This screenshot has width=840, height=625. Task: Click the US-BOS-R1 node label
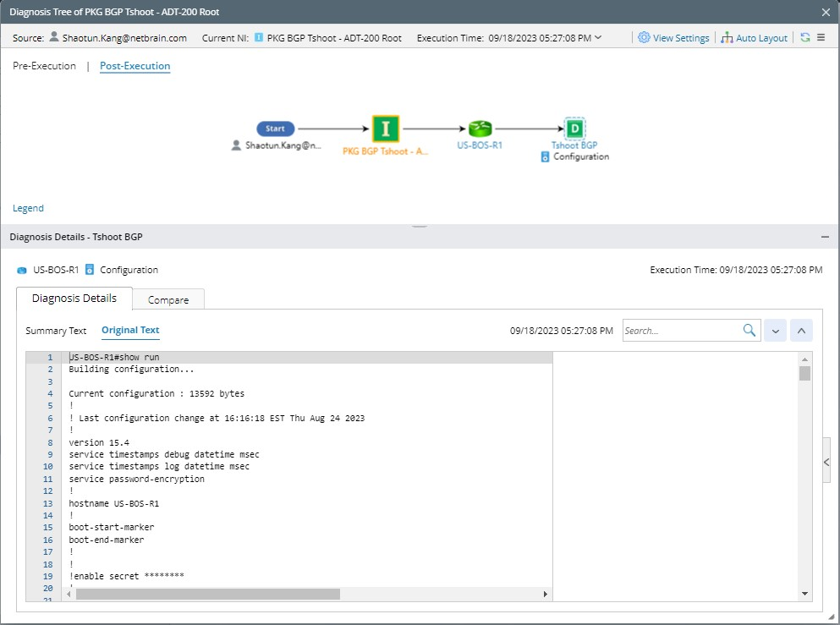[x=480, y=145]
